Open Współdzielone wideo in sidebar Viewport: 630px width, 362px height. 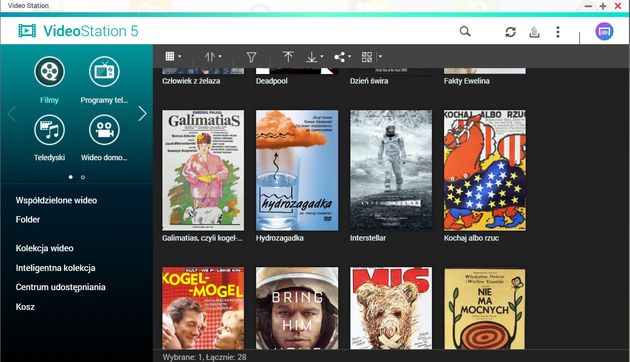point(56,200)
